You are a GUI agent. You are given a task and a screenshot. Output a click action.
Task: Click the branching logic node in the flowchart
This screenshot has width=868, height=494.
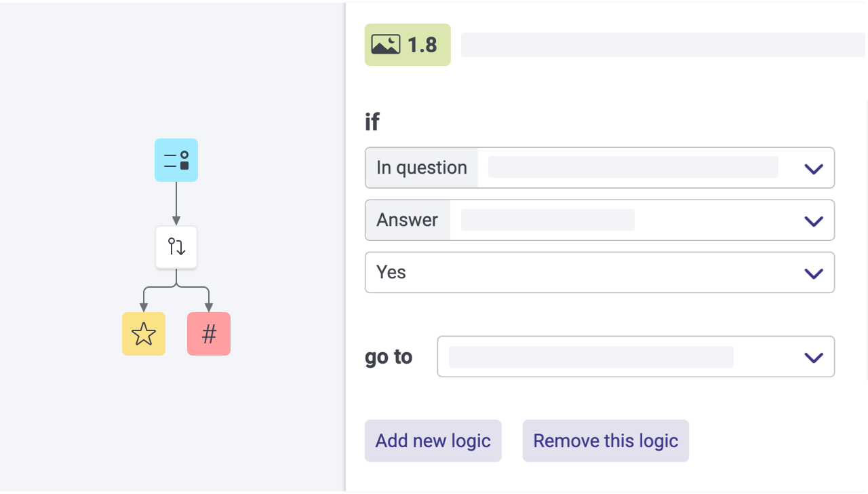(176, 247)
